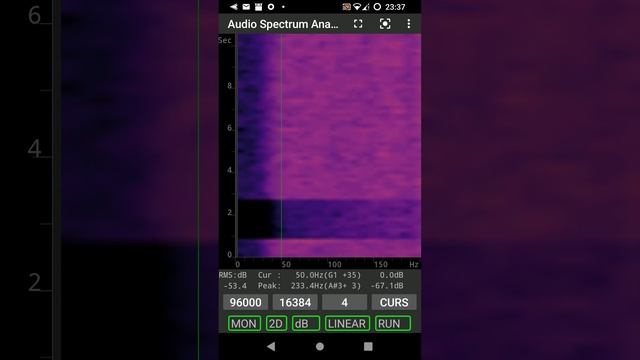The image size is (640, 360).
Task: Open the averaging selector showing 4
Action: click(x=344, y=302)
